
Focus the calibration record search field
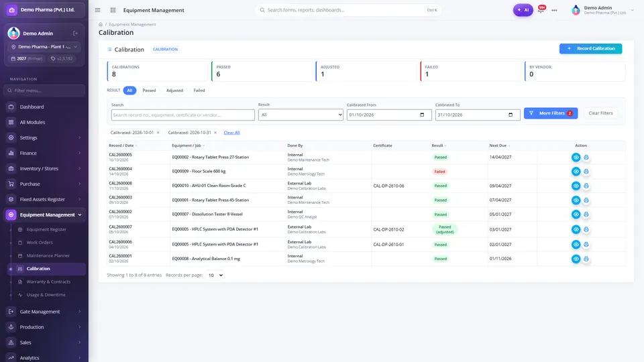tap(182, 115)
